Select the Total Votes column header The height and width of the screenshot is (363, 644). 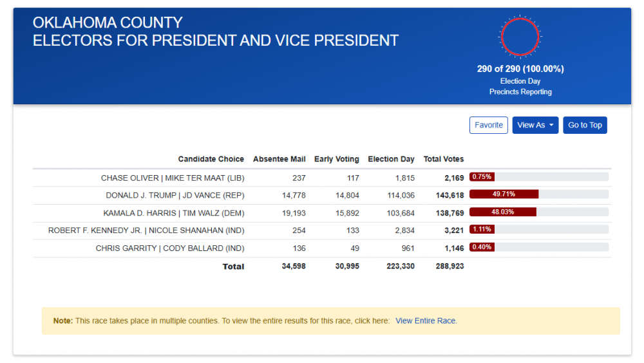tap(443, 159)
